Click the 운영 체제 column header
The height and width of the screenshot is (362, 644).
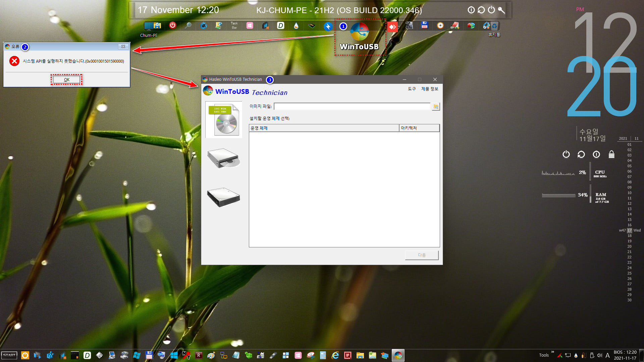click(x=324, y=128)
